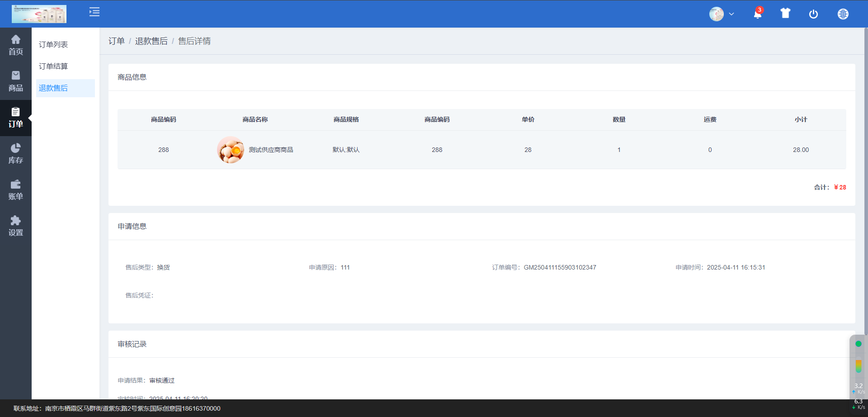
Task: Click the page vertical scrollbar
Action: [865, 181]
